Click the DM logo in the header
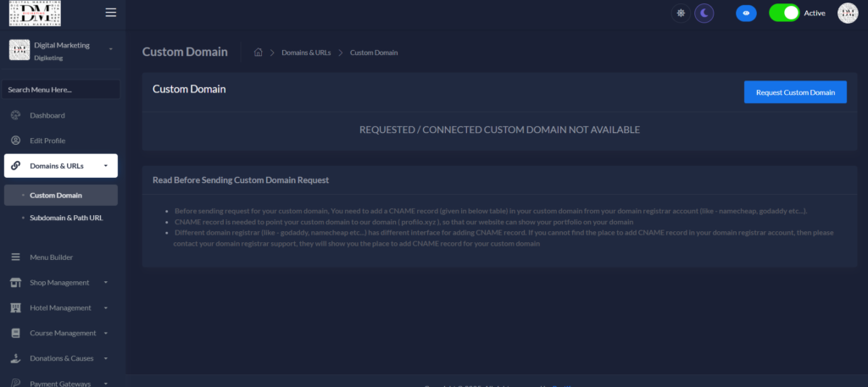This screenshot has height=387, width=868. (35, 14)
